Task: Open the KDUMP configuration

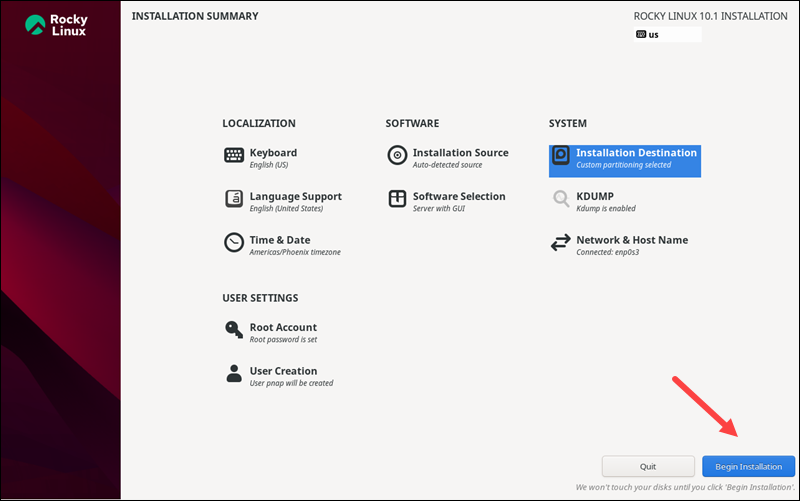Action: coord(594,196)
